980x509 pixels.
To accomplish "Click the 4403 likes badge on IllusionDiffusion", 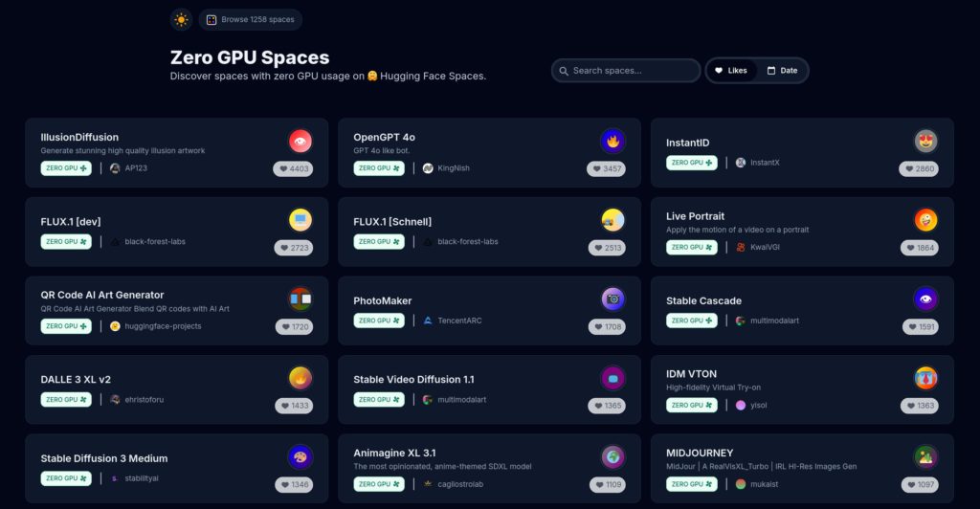I will [x=293, y=168].
